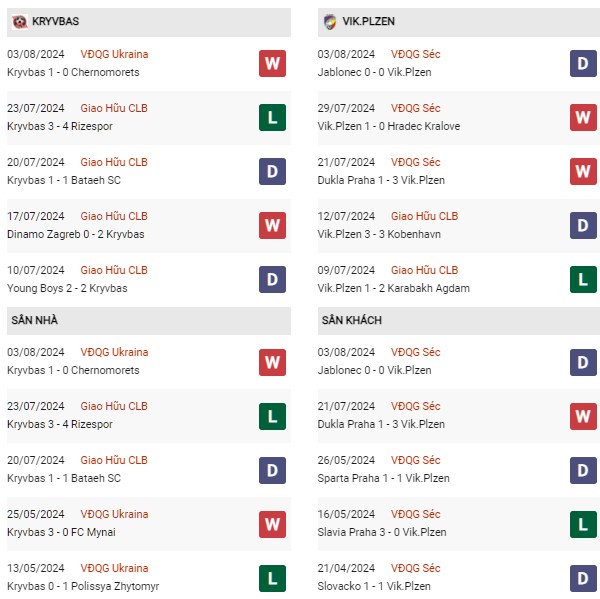Click the L badge for Slavia Praha 3-0 Vik.Plzen
Image resolution: width=600 pixels, height=599 pixels.
coord(583,524)
